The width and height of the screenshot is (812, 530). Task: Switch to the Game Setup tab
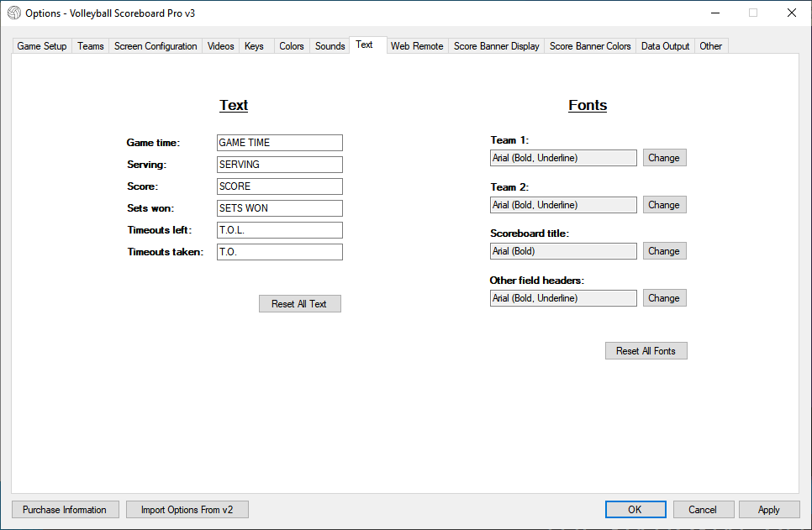pyautogui.click(x=42, y=46)
